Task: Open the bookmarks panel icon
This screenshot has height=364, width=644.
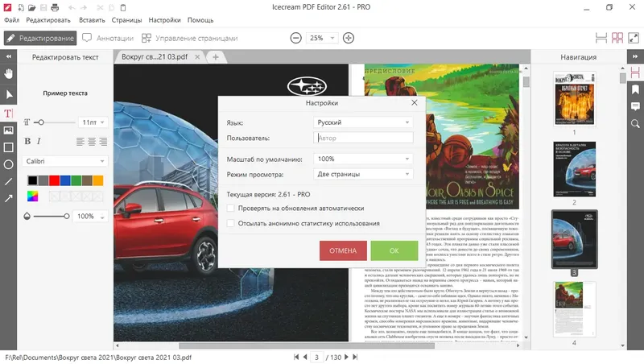Action: coord(635,90)
